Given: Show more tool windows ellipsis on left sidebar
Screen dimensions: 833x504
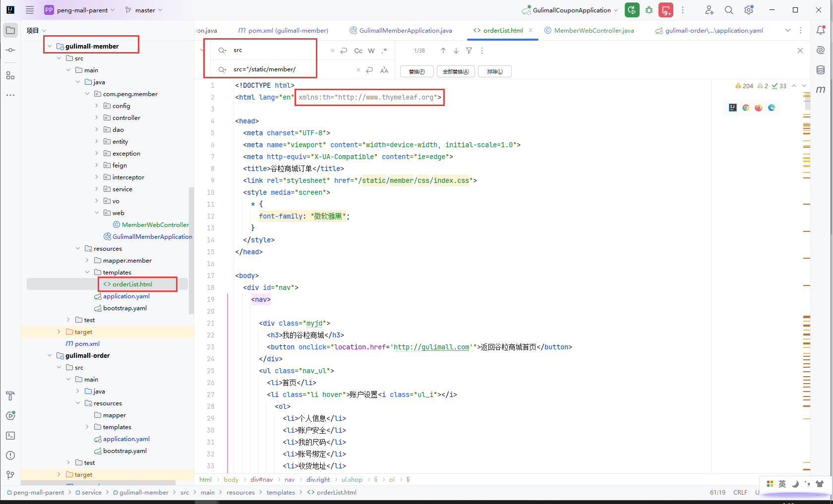Looking at the screenshot, I should click(10, 95).
